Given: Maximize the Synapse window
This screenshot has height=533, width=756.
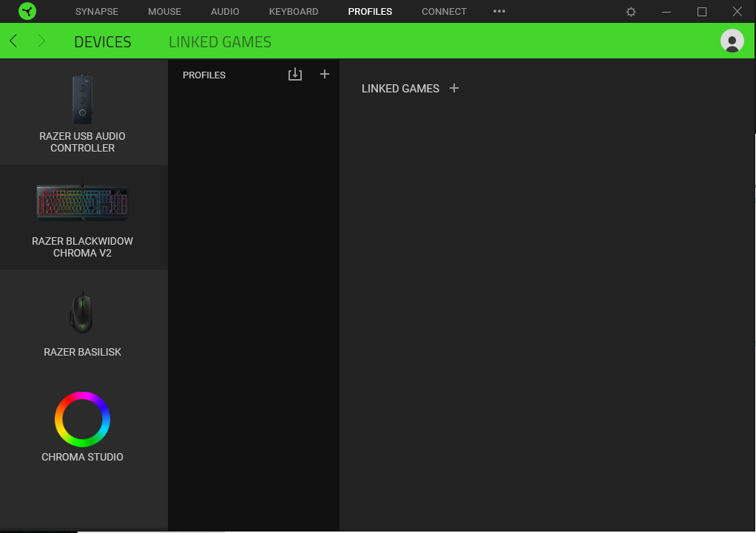Looking at the screenshot, I should click(702, 12).
